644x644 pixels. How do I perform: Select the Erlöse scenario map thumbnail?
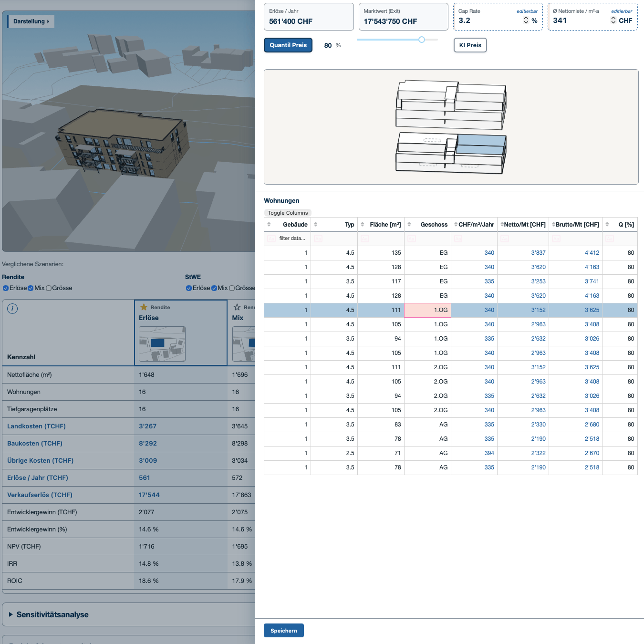[x=162, y=344]
